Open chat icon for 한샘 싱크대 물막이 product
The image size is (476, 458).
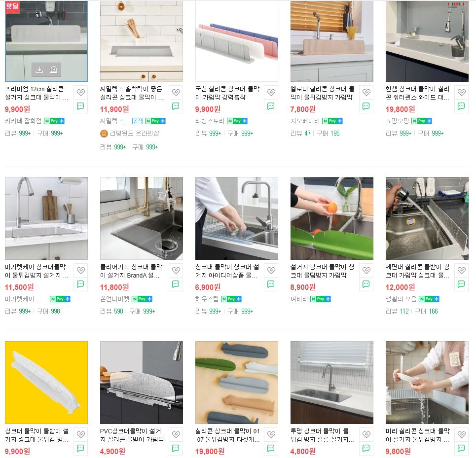click(x=461, y=106)
